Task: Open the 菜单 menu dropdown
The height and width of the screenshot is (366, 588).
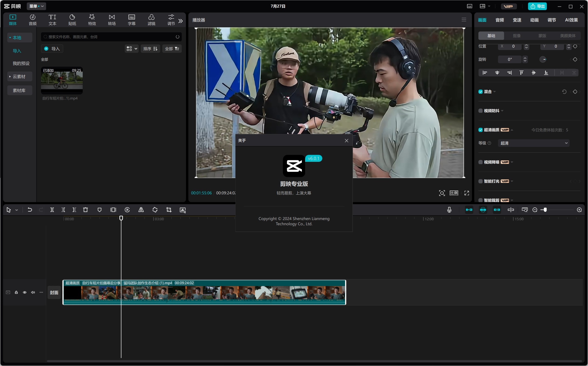Action: 36,6
